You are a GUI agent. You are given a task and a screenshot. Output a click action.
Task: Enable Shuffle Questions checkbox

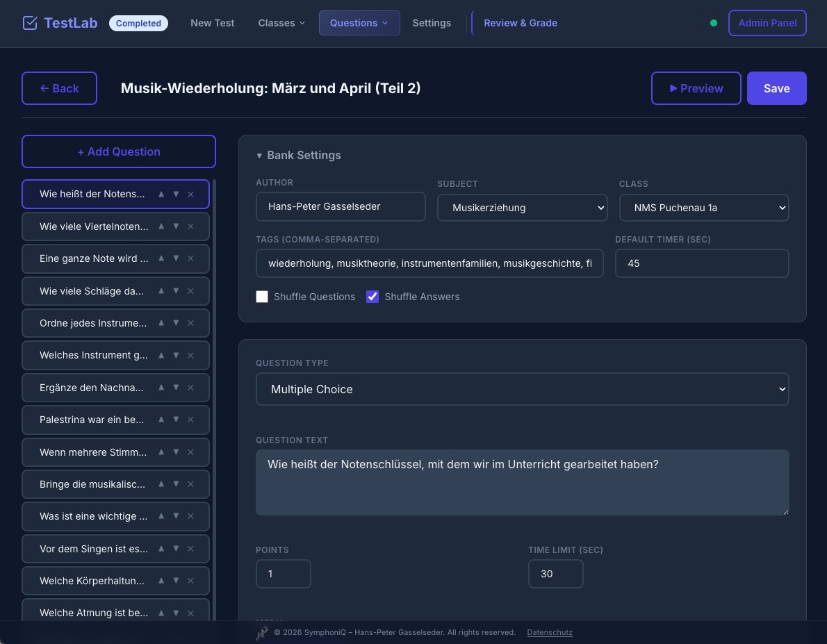tap(262, 297)
